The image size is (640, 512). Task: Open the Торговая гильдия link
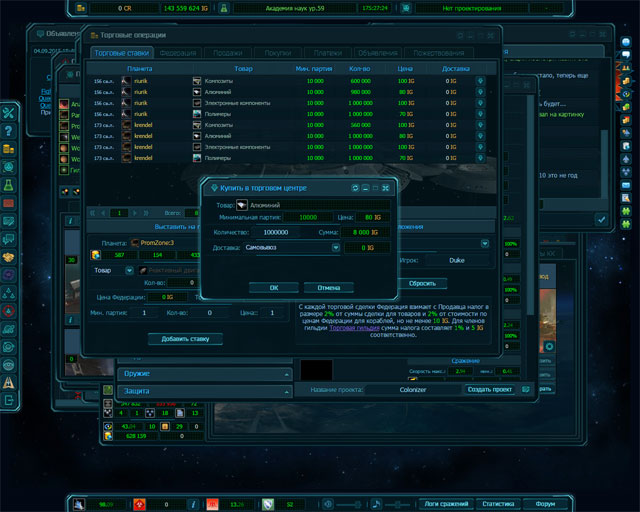coord(354,328)
